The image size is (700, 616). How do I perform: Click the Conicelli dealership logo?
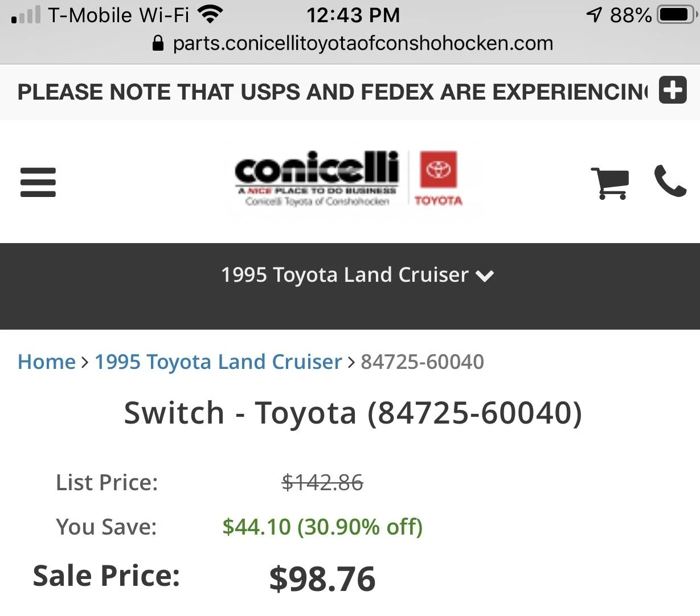[317, 178]
